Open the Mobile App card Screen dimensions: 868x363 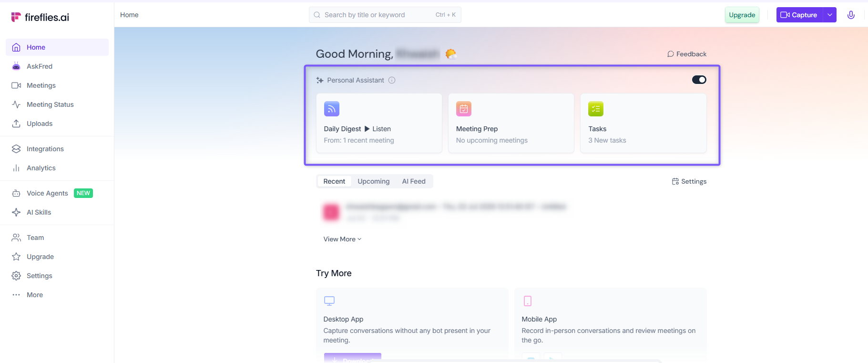[x=611, y=324]
